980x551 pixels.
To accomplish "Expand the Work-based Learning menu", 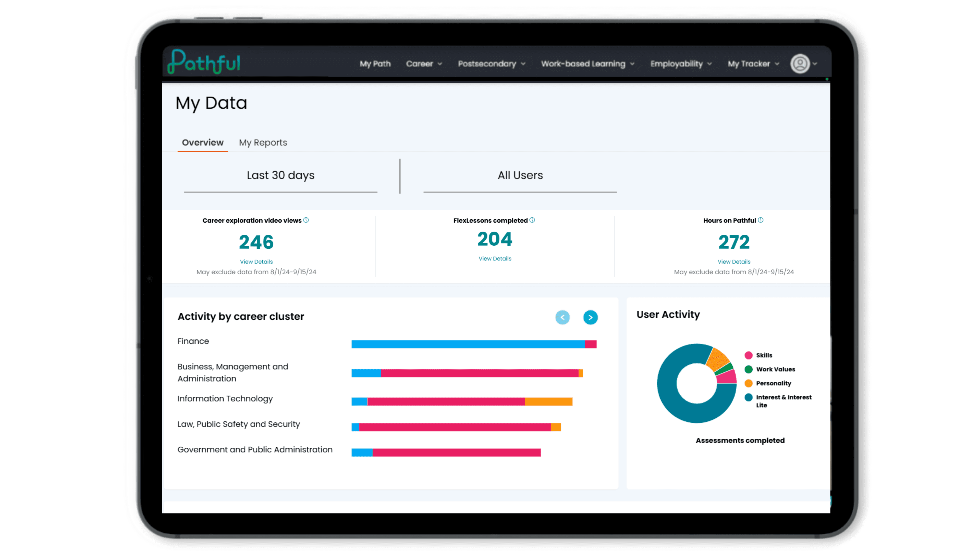I will point(588,64).
